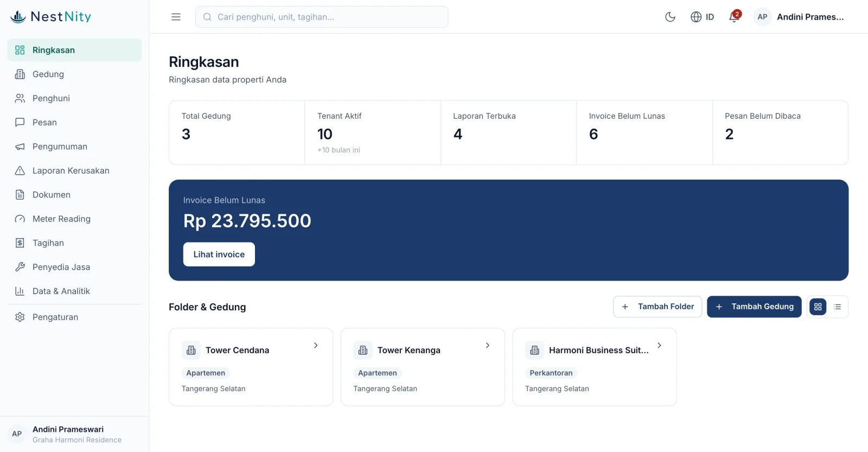This screenshot has width=868, height=452.
Task: Click Lihat invoice button
Action: (219, 254)
